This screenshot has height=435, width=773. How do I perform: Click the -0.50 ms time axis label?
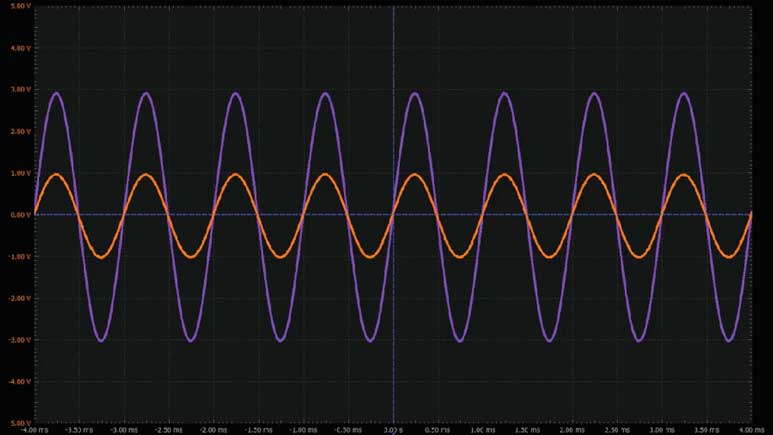(x=348, y=430)
